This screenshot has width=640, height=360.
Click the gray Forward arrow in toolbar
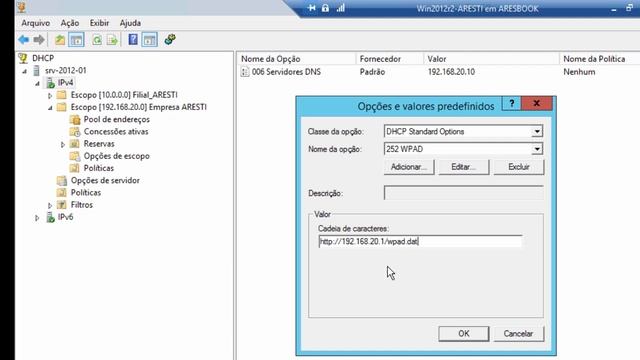(x=39, y=40)
